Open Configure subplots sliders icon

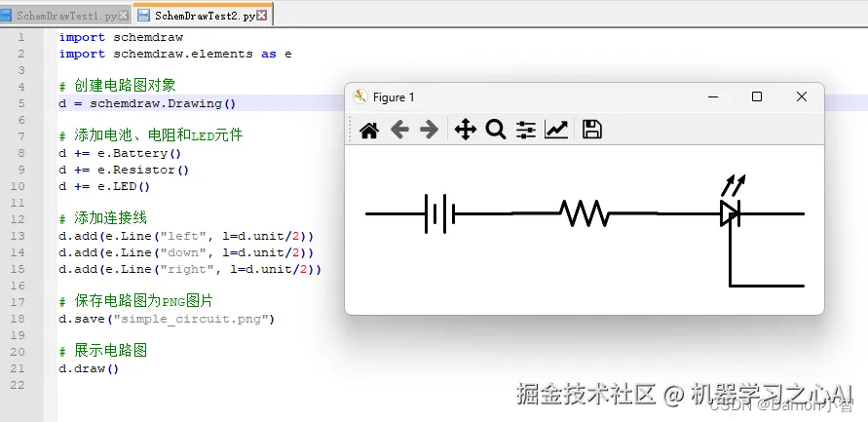(x=526, y=131)
